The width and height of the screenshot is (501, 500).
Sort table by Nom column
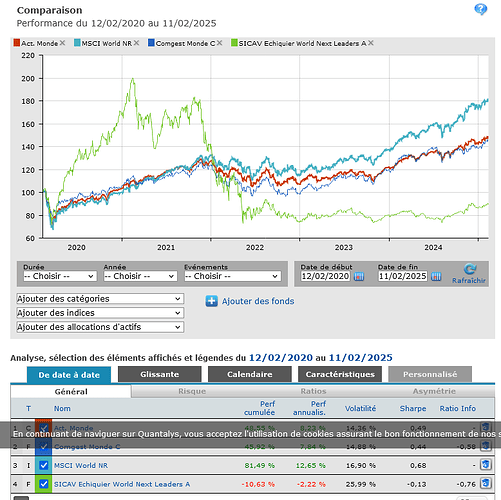tap(62, 408)
